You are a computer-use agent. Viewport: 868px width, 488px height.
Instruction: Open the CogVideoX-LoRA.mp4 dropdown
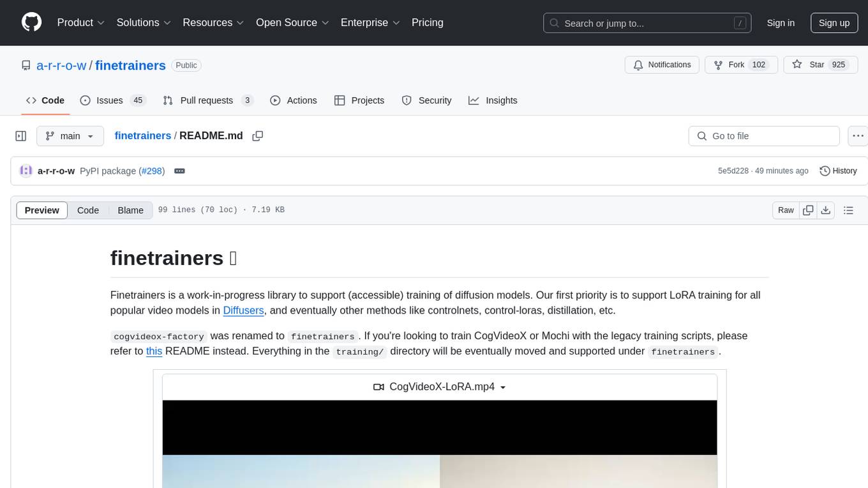[x=440, y=386]
